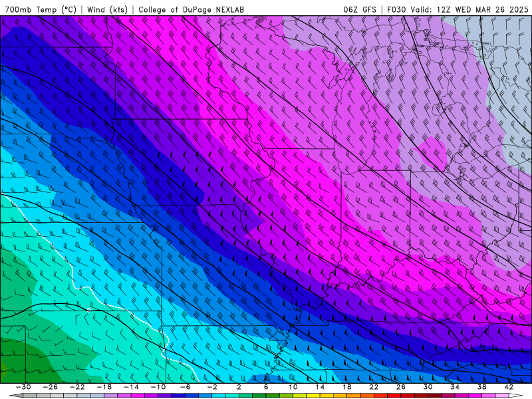This screenshot has width=532, height=399.
Task: Click the legend value 30
Action: pyautogui.click(x=428, y=387)
